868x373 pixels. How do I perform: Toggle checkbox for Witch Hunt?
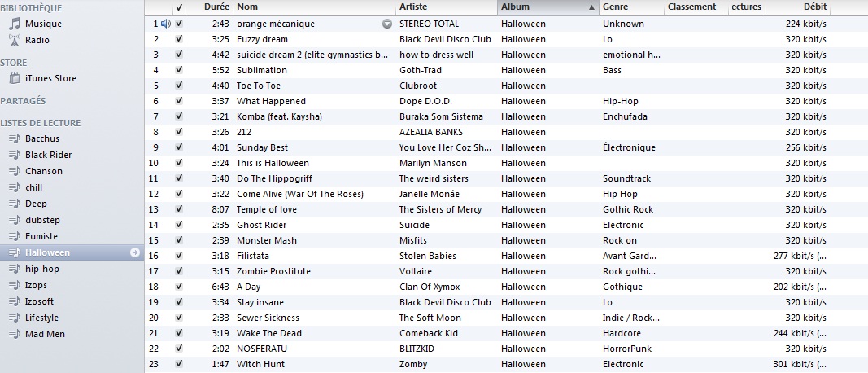point(179,364)
